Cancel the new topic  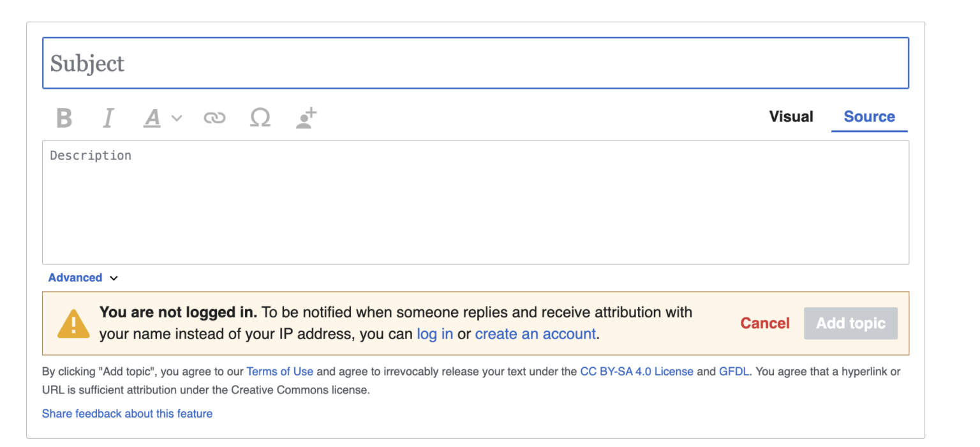(764, 323)
